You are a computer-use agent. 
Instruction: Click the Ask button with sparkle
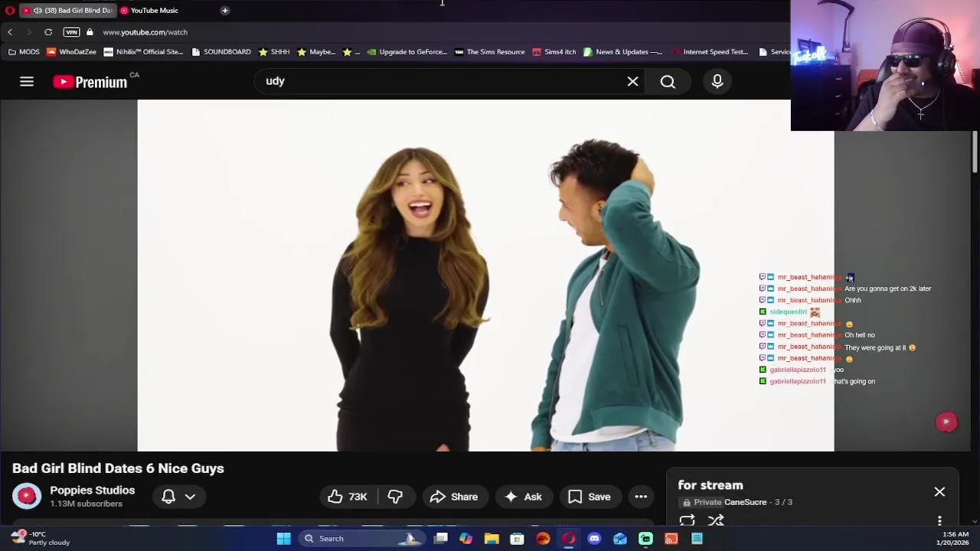coord(523,497)
